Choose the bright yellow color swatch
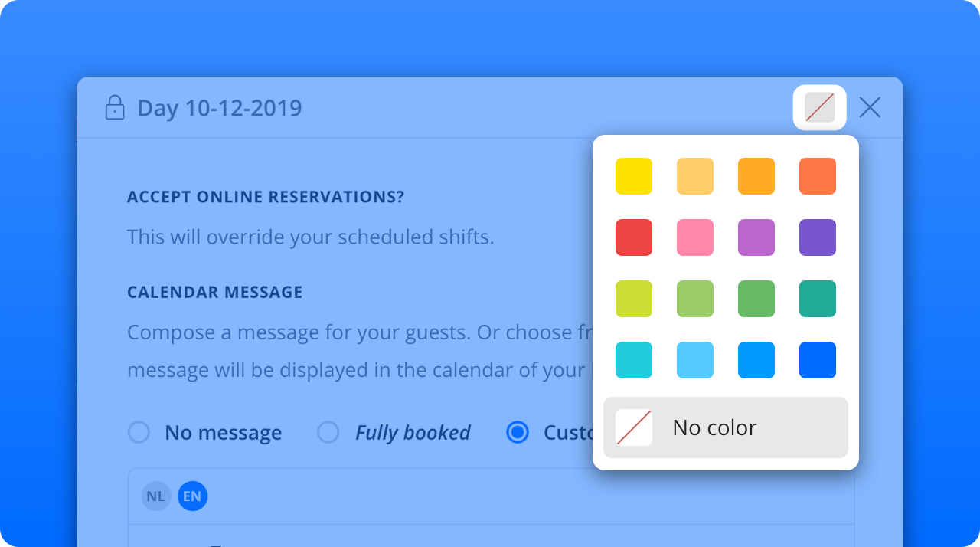This screenshot has width=980, height=547. 634,176
